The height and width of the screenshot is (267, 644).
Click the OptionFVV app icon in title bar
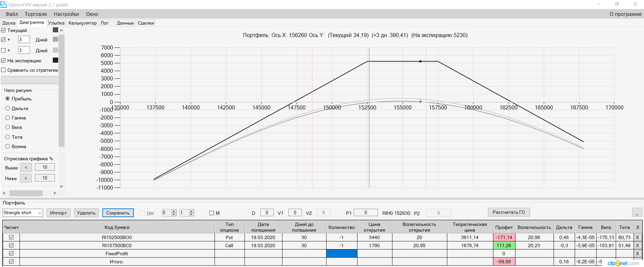click(4, 5)
